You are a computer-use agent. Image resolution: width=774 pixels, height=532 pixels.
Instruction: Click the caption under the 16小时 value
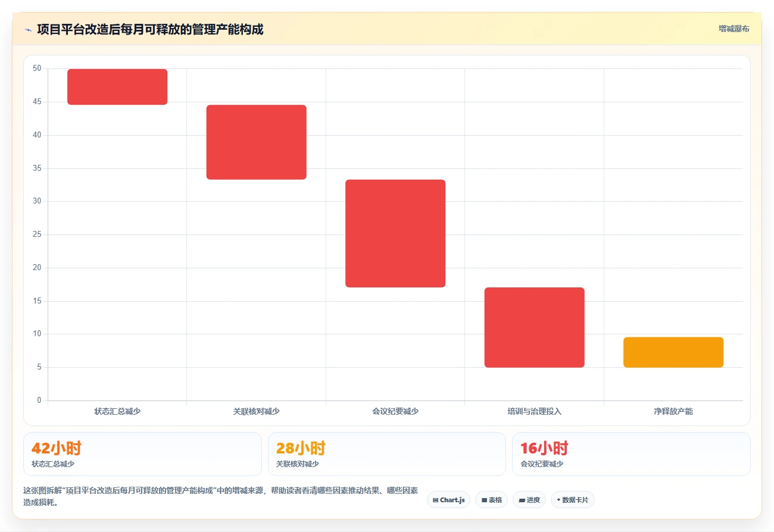coord(542,464)
